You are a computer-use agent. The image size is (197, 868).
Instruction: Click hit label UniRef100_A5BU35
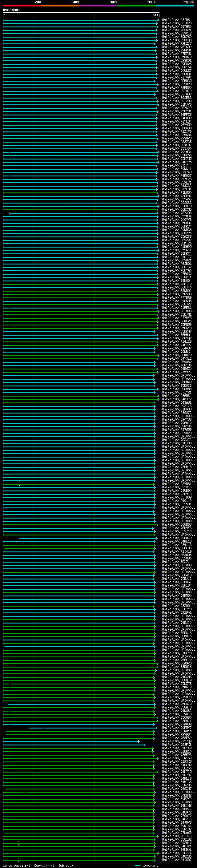(177, 81)
